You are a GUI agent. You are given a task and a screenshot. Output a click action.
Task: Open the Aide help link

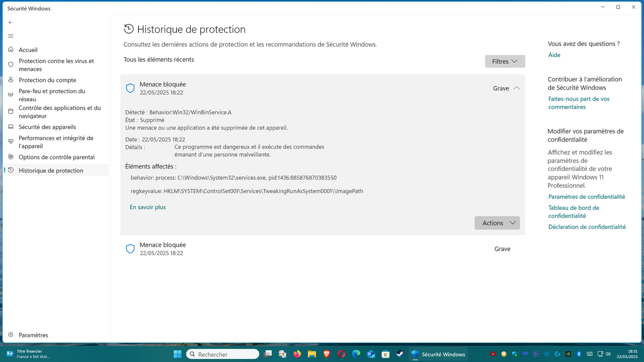pyautogui.click(x=554, y=55)
